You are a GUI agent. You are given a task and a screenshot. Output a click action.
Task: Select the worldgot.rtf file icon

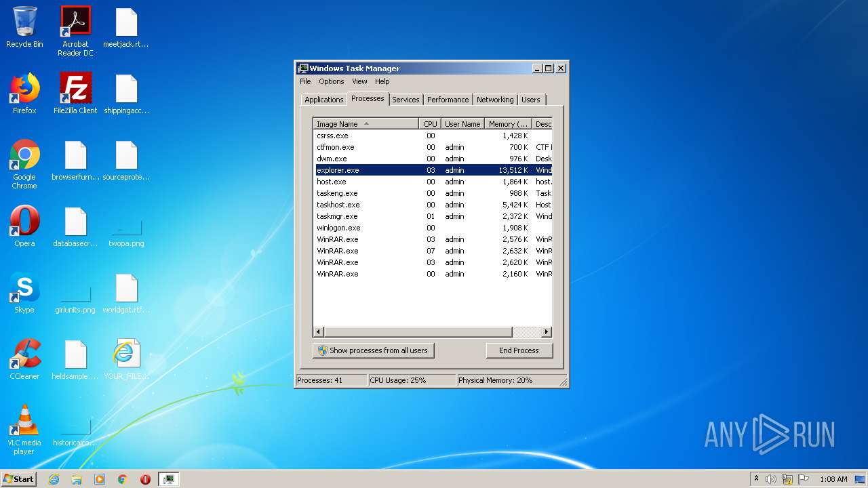126,293
